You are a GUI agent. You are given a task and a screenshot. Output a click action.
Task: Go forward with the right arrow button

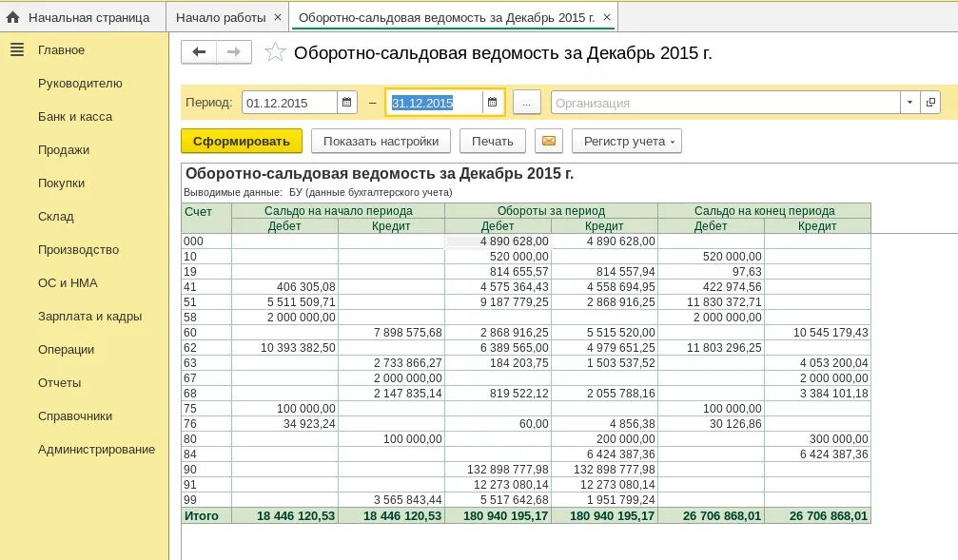[234, 52]
